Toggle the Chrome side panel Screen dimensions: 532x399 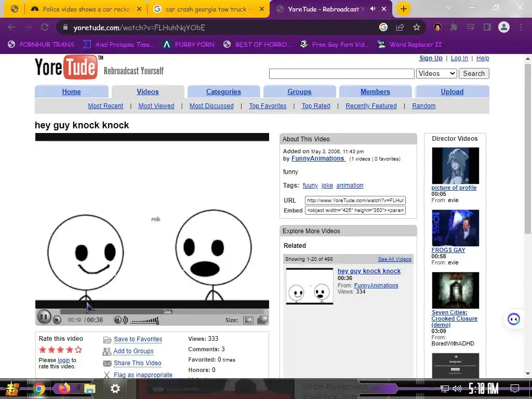click(x=487, y=27)
